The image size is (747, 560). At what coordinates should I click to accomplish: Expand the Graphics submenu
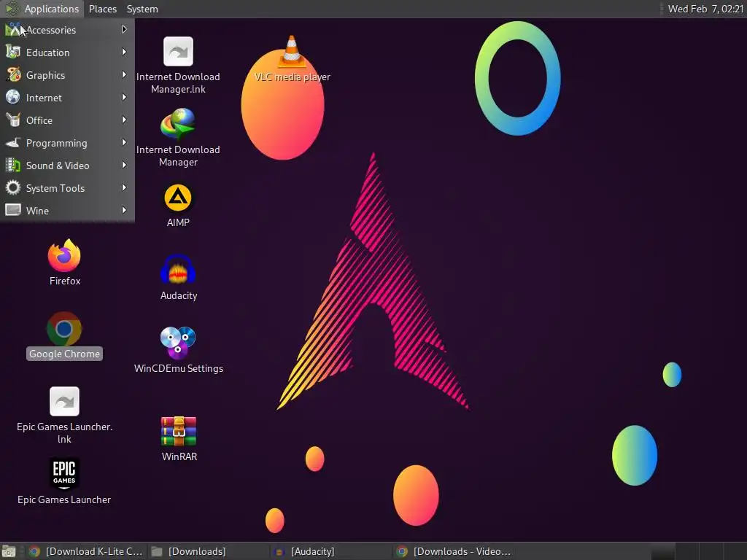tap(67, 75)
